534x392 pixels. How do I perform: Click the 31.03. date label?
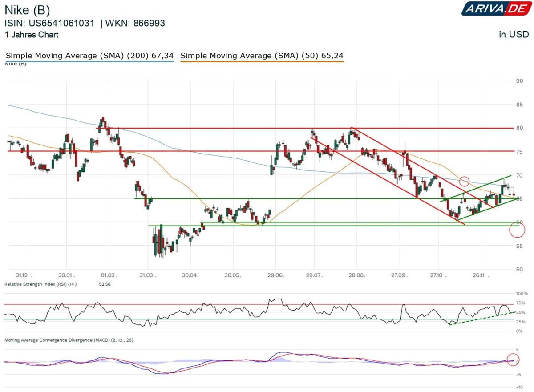pyautogui.click(x=147, y=275)
